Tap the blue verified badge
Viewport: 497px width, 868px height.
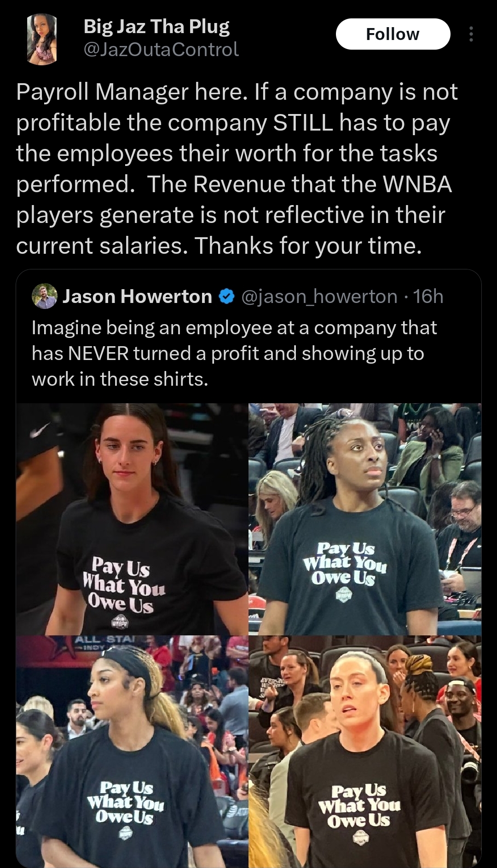226,297
